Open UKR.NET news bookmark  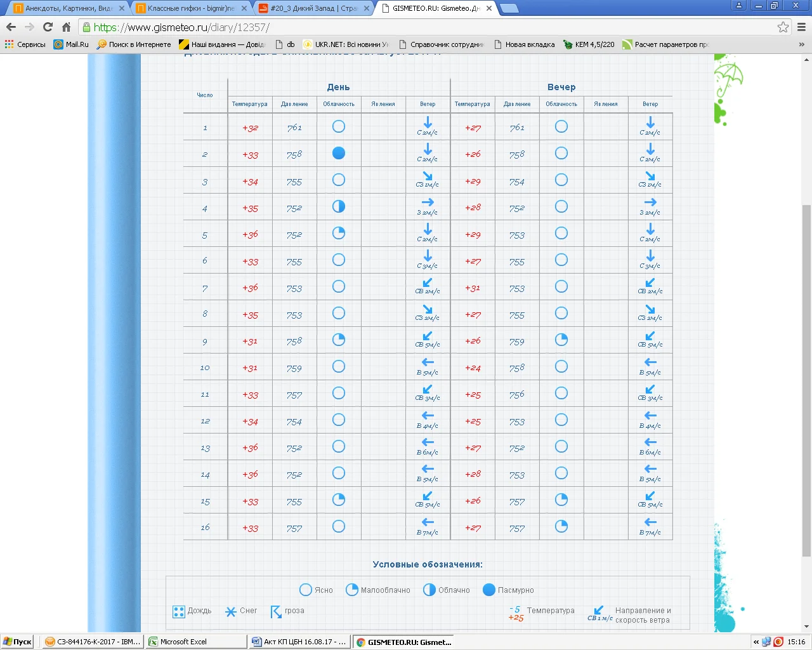click(346, 44)
